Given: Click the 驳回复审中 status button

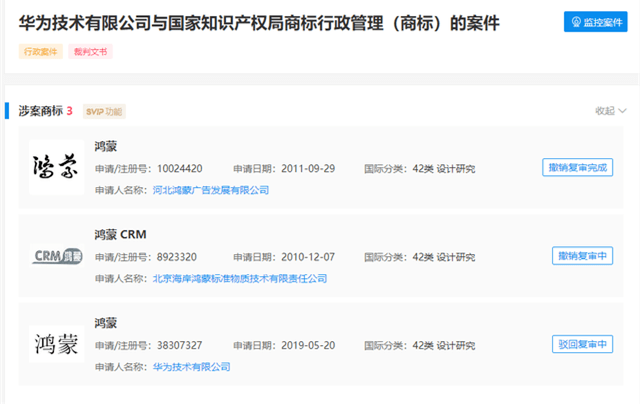Looking at the screenshot, I should (x=582, y=344).
